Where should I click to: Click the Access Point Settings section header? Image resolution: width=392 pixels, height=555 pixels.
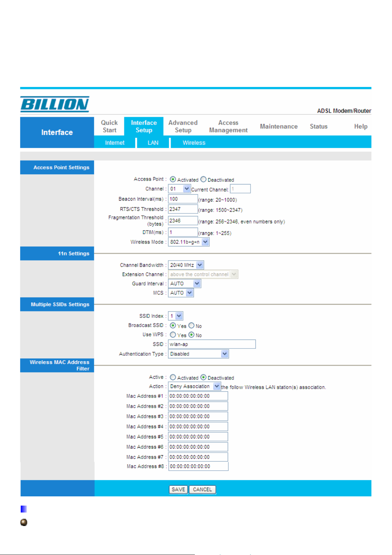pos(57,167)
